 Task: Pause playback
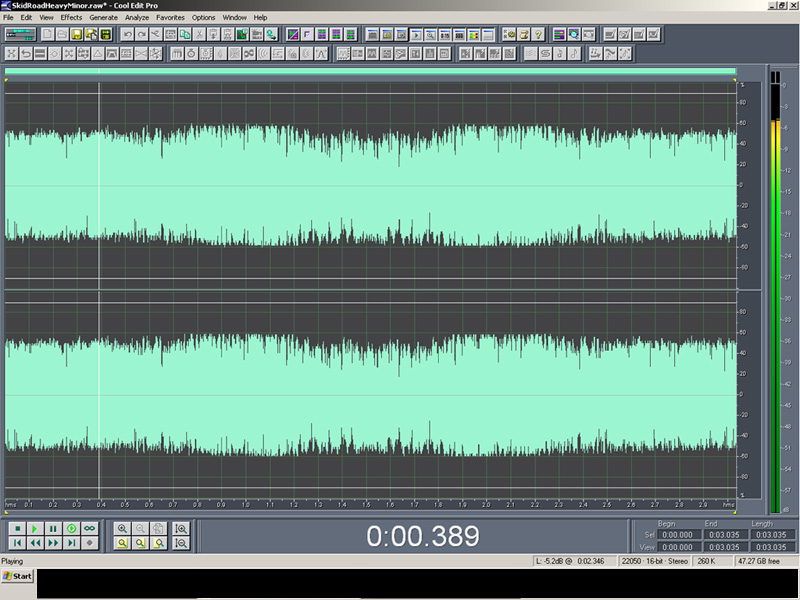[x=53, y=529]
